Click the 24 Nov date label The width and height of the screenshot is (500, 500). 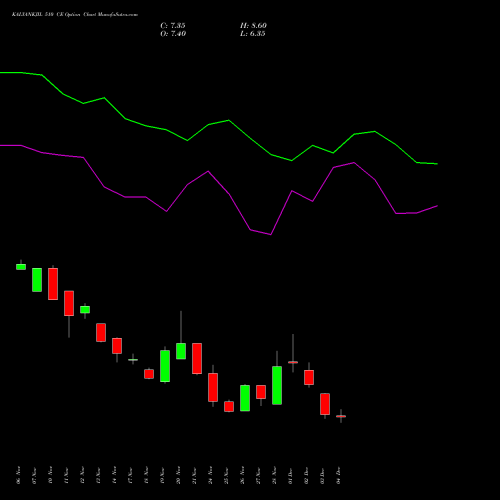[210, 475]
